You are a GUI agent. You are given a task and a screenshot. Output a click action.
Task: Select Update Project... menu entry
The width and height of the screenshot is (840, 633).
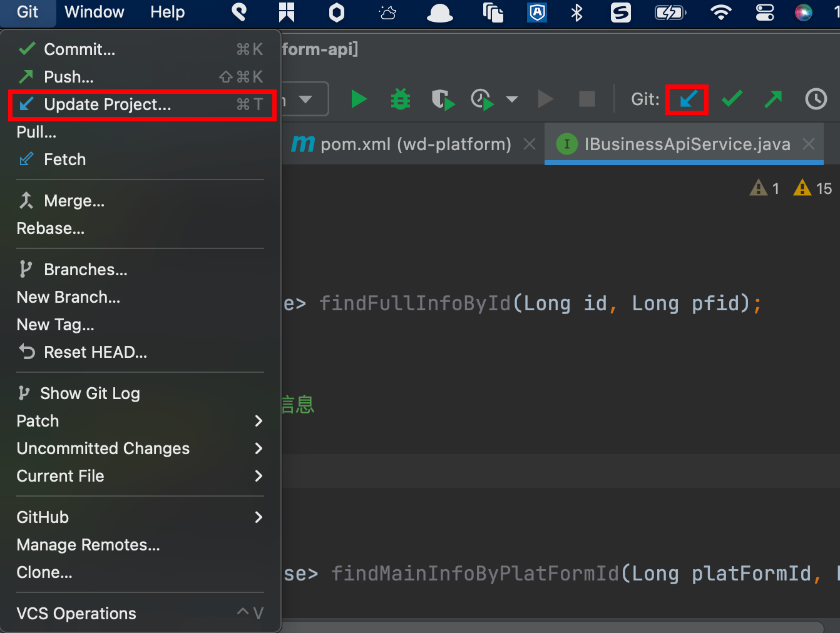click(x=141, y=104)
